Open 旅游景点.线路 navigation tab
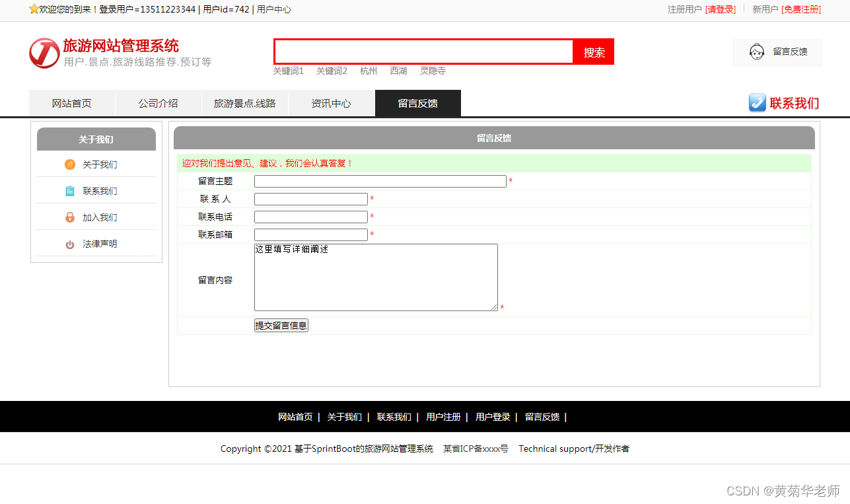This screenshot has height=504, width=850. (x=245, y=103)
